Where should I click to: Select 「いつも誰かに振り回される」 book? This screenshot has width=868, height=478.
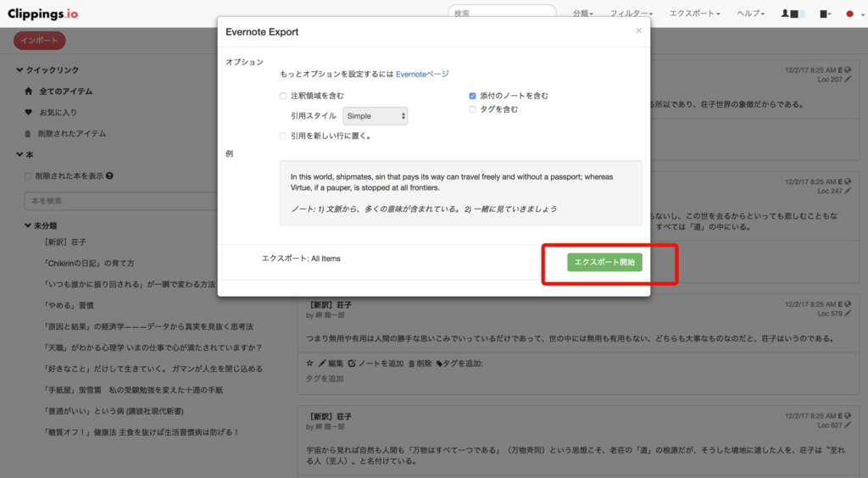tap(130, 285)
